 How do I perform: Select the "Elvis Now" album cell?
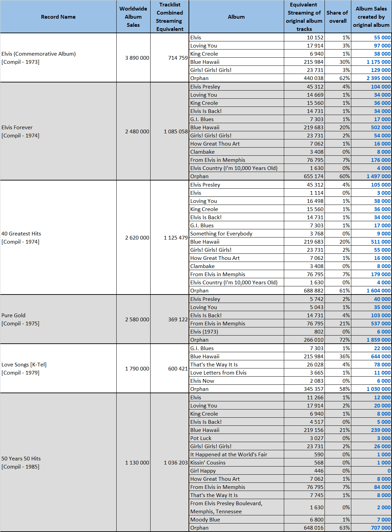236,381
